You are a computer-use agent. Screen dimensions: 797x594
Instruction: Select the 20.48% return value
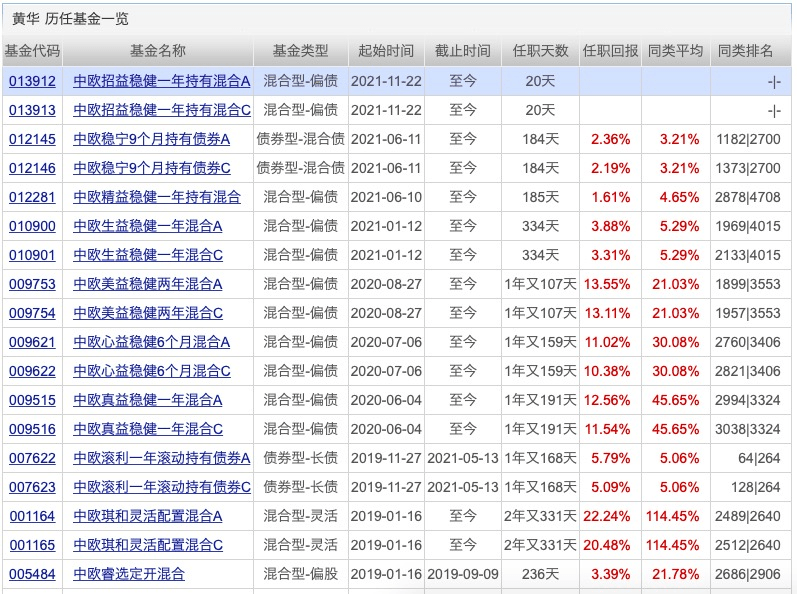[607, 545]
